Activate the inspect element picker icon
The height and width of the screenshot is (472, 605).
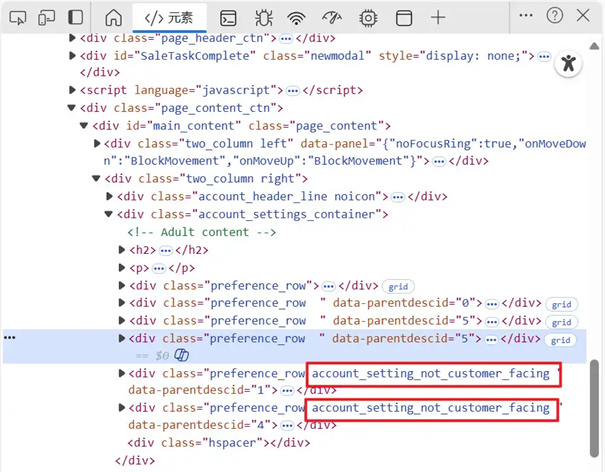tap(18, 17)
